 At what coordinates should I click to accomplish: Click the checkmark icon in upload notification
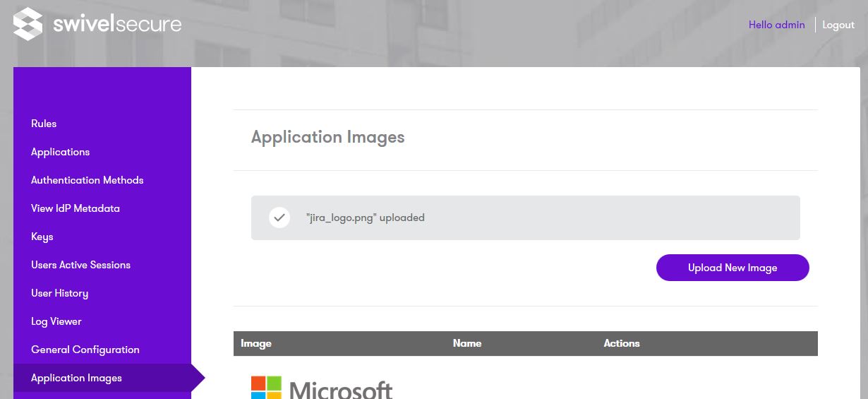pyautogui.click(x=279, y=218)
